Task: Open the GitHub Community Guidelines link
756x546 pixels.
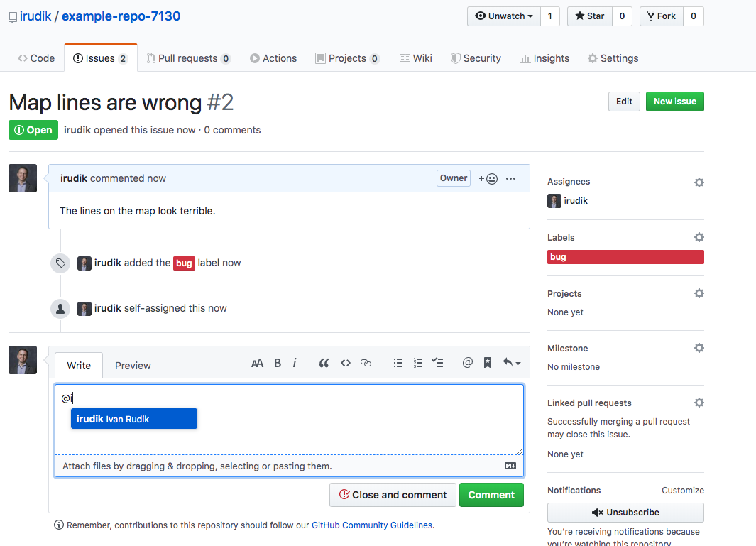Action: tap(371, 525)
